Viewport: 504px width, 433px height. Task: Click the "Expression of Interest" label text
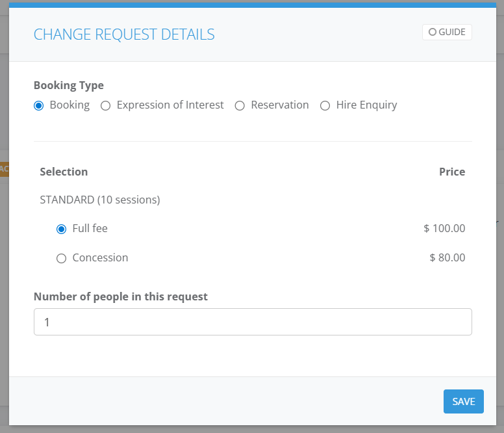click(x=170, y=105)
